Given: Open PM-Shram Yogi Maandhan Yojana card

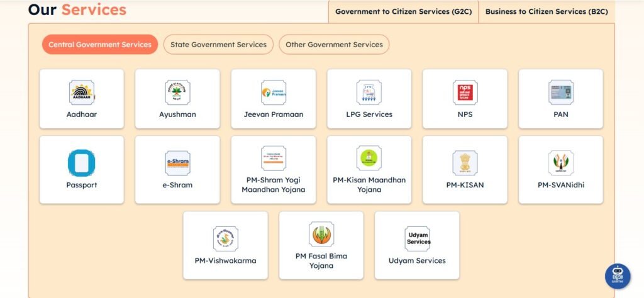Looking at the screenshot, I should pyautogui.click(x=274, y=170).
